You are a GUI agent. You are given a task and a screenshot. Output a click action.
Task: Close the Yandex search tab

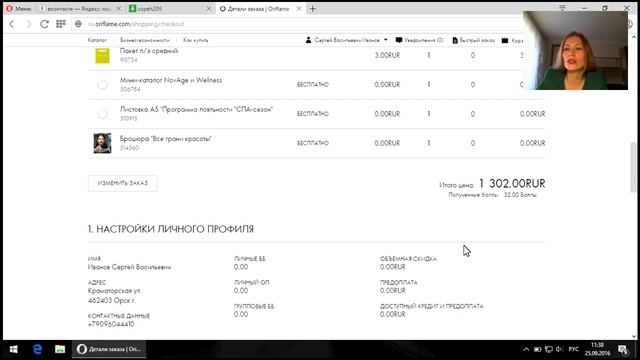click(x=119, y=9)
